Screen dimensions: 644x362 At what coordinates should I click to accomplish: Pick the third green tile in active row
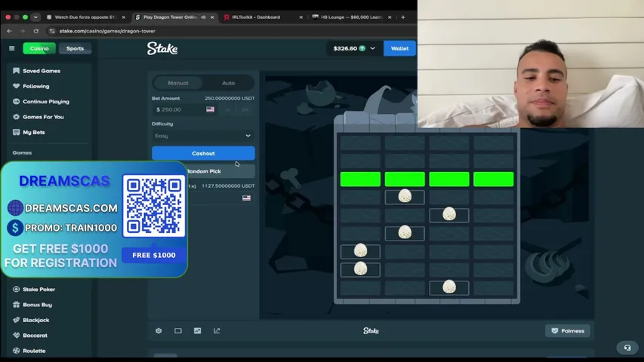coord(449,179)
